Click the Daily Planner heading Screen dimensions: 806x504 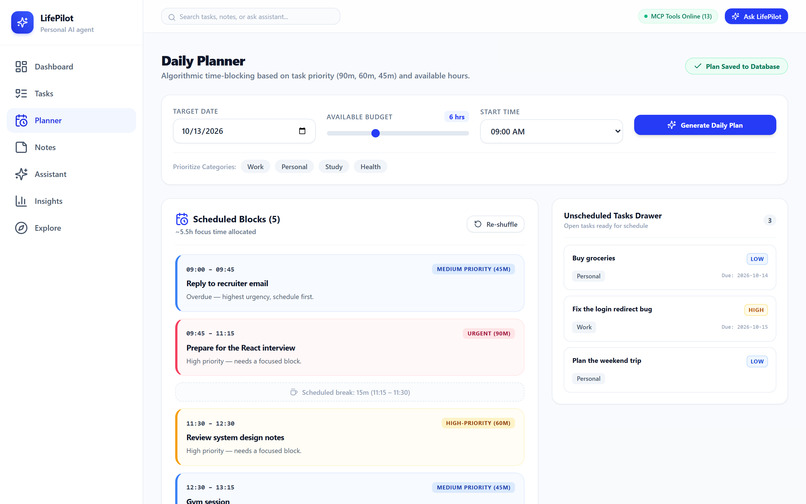pyautogui.click(x=203, y=61)
